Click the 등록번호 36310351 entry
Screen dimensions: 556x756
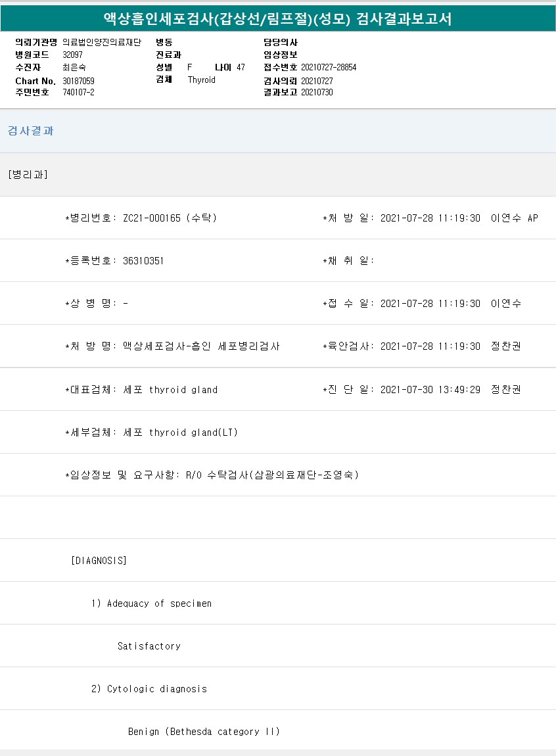pyautogui.click(x=114, y=261)
